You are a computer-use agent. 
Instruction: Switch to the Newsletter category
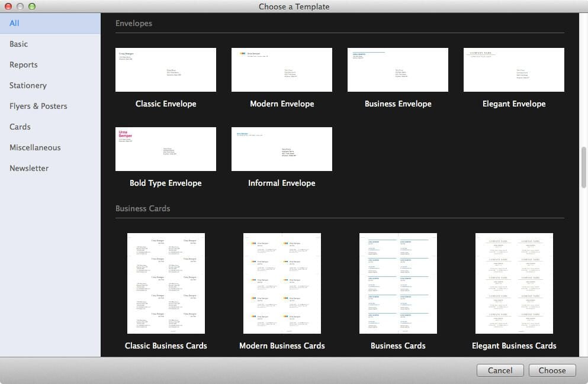[x=50, y=168]
